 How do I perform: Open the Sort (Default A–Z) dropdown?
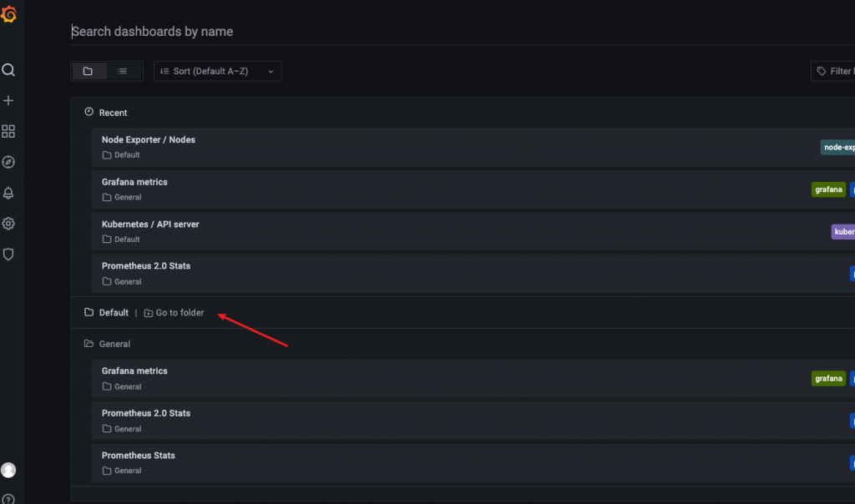pyautogui.click(x=218, y=71)
